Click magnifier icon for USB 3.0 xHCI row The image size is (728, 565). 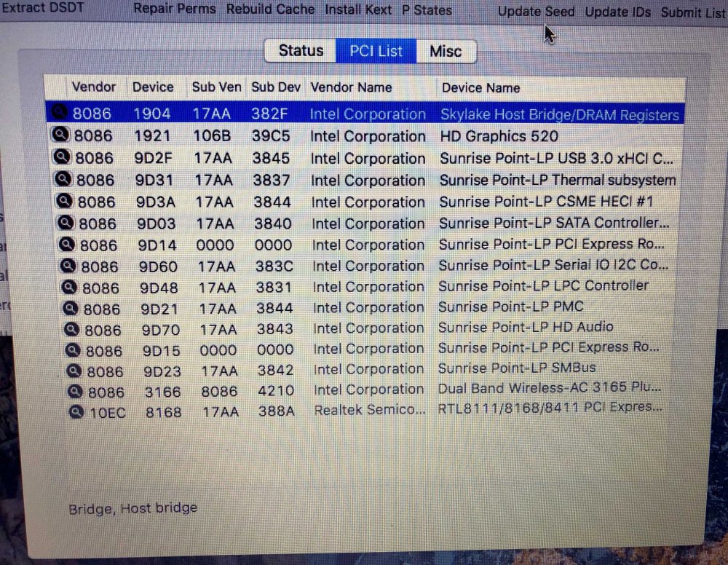pyautogui.click(x=62, y=157)
